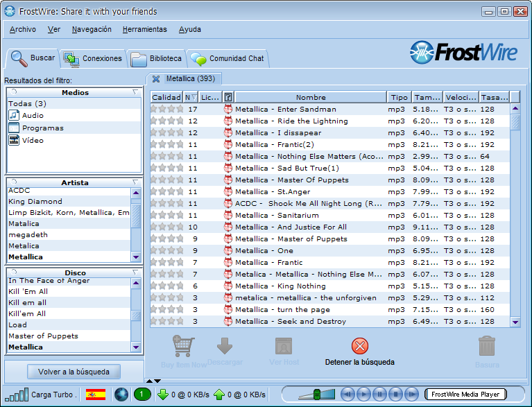
Task: Collapse the Disco panel triangle
Action: pos(135,272)
